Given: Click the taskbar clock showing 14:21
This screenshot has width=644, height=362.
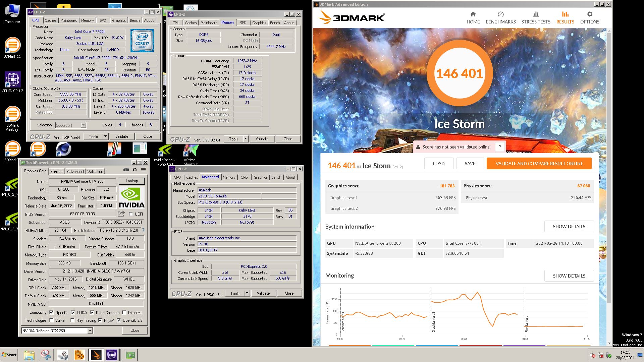Looking at the screenshot, I should tap(625, 353).
